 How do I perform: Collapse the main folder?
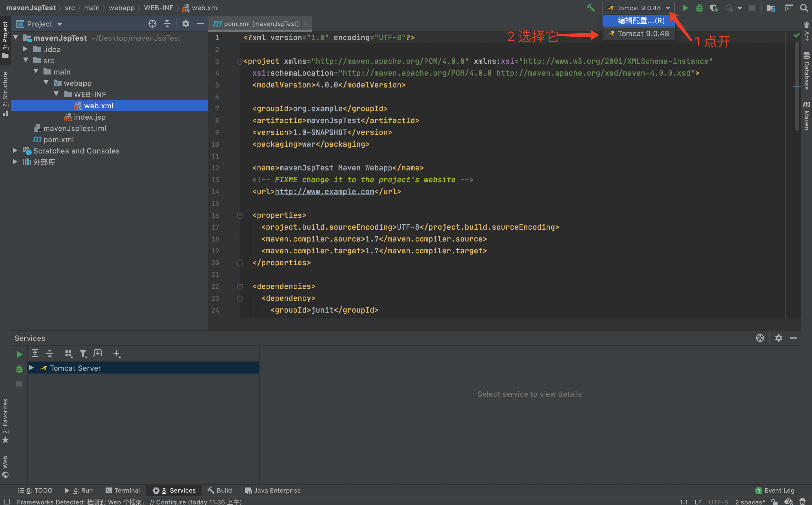tap(36, 71)
